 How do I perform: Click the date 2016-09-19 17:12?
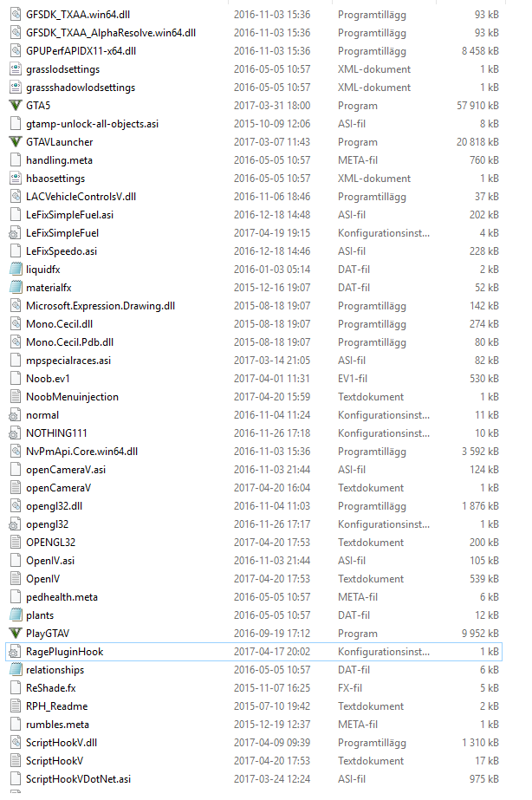click(x=272, y=634)
